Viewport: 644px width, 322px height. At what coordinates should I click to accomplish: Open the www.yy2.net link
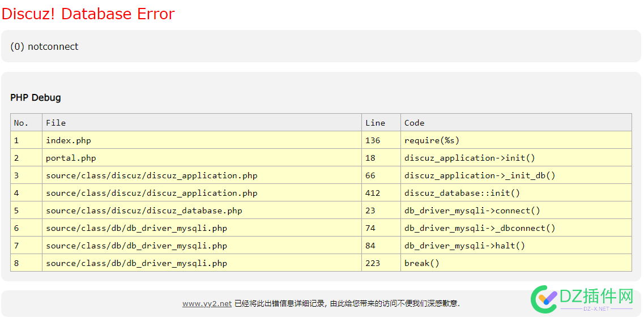(x=207, y=303)
